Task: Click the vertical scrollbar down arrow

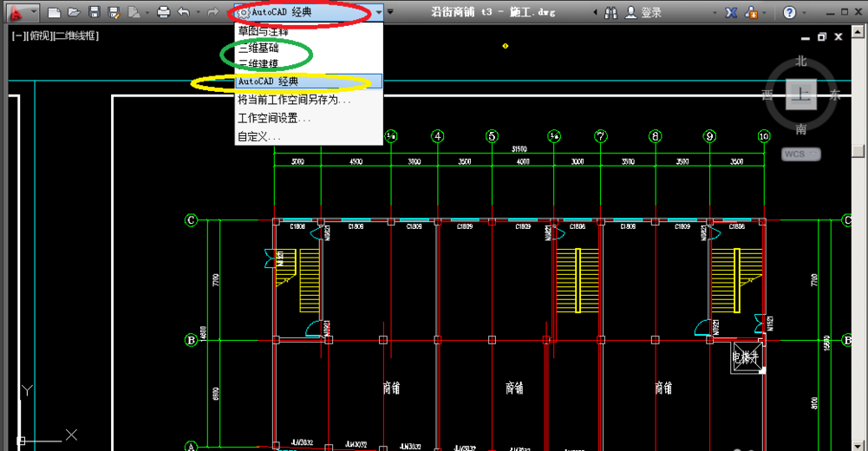Action: 859,446
